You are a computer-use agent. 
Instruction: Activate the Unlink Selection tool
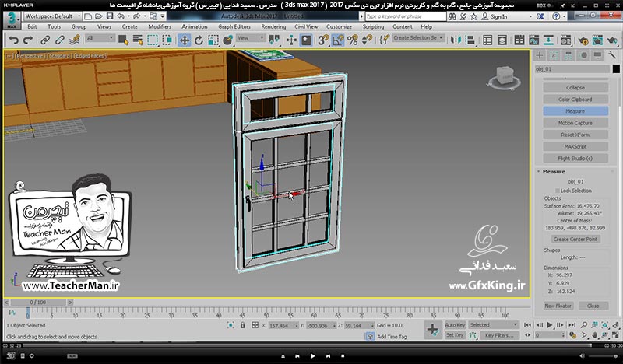coord(60,40)
